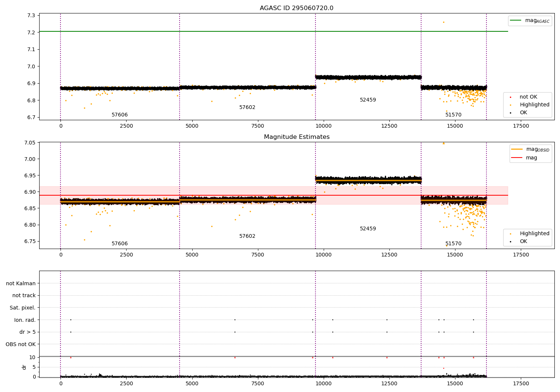Click the orange outlier point near 7.26 magnitude
Screen dimensions: 560x392
(444, 22)
